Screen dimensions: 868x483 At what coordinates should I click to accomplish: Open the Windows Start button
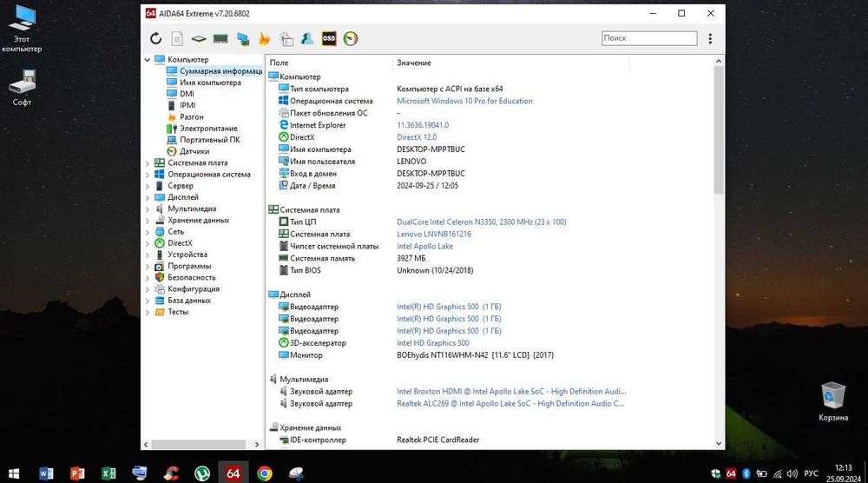point(14,473)
